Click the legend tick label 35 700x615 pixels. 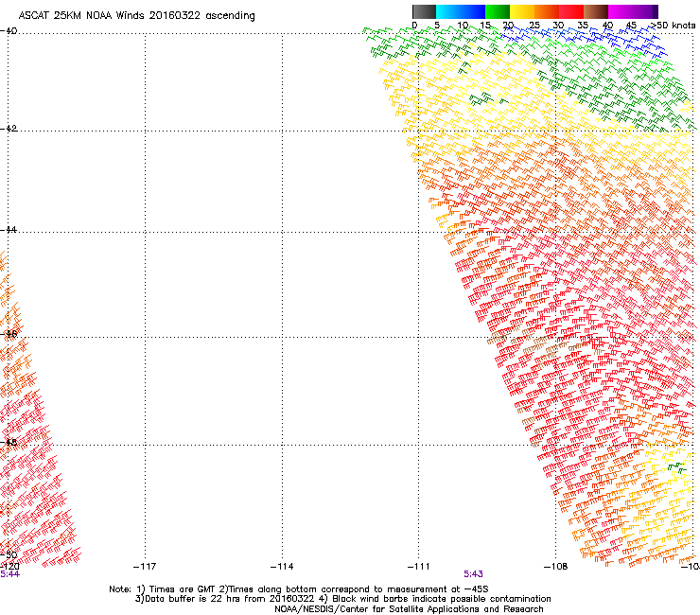[x=583, y=26]
